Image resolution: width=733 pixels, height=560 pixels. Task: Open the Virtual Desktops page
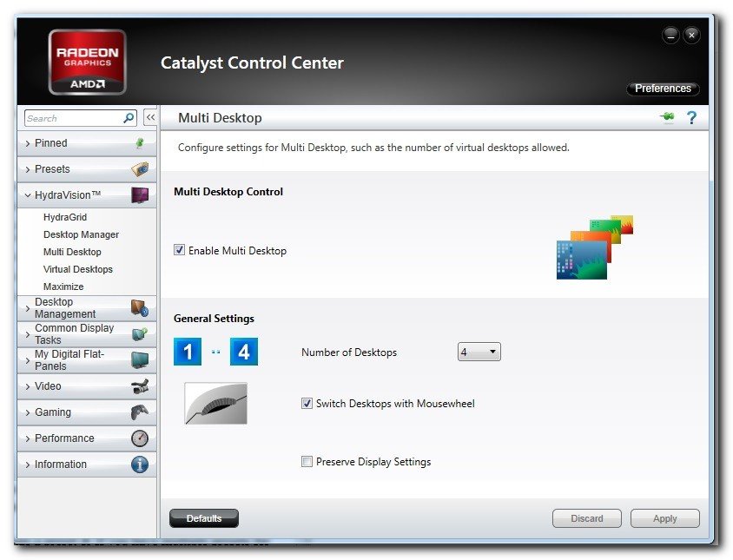(x=77, y=269)
